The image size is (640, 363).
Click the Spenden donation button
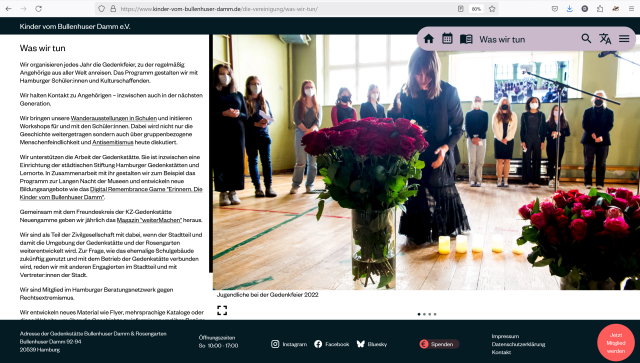pos(439,344)
